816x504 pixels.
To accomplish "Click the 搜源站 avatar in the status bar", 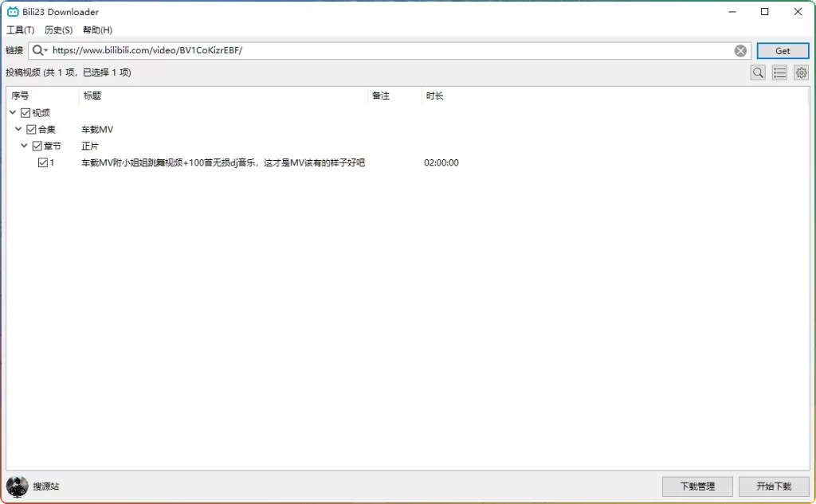I will [18, 486].
